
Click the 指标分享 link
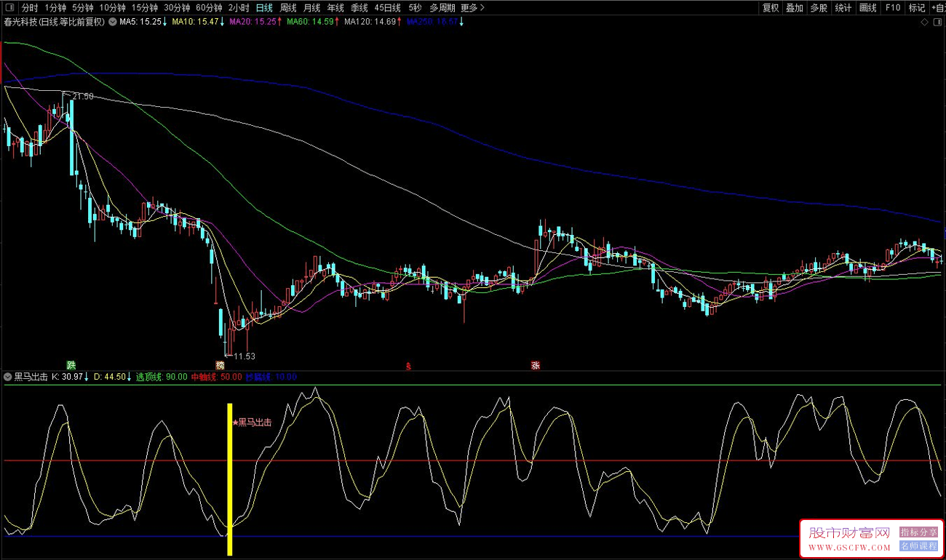click(x=919, y=532)
